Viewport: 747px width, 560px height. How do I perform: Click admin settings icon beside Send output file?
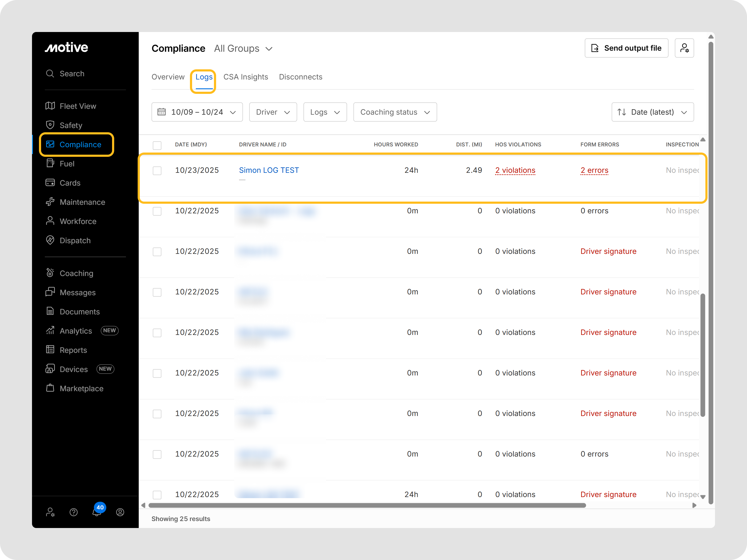pyautogui.click(x=684, y=48)
